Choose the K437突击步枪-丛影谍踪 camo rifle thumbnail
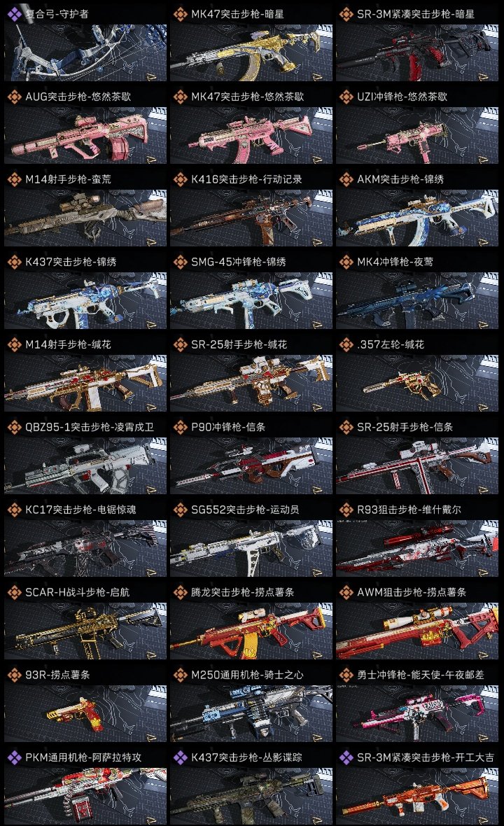Viewport: 504px width, 826px height. (251, 796)
